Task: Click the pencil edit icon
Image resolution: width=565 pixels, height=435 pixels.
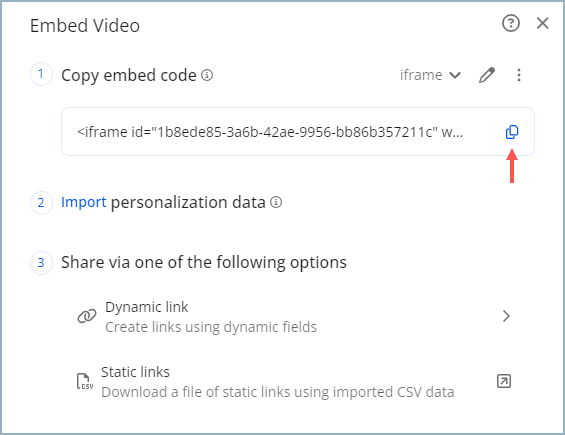Action: click(486, 75)
